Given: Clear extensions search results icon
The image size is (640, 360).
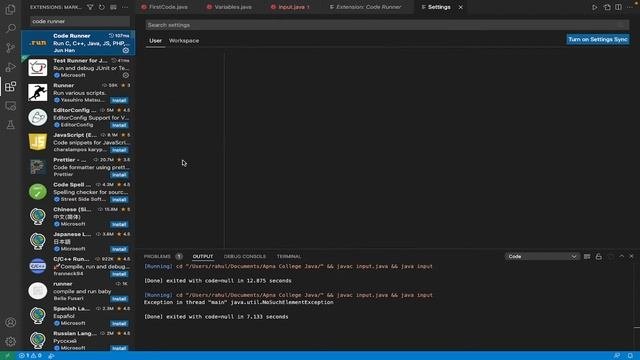Looking at the screenshot, I should (x=113, y=7).
